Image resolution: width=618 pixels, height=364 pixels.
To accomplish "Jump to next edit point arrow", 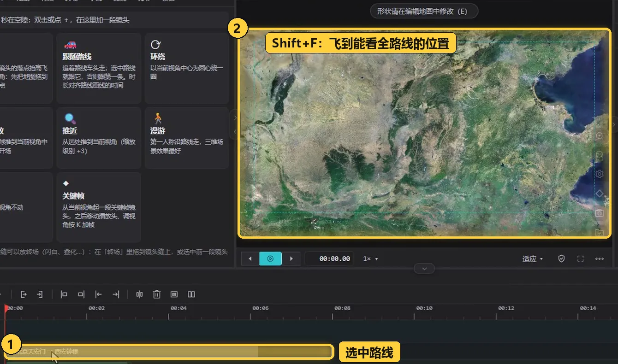I will coord(116,294).
